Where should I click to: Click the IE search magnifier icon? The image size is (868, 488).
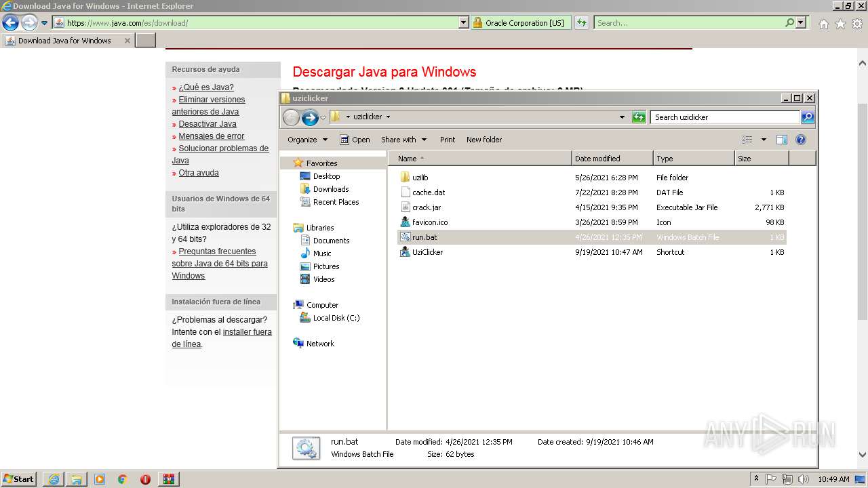point(789,23)
